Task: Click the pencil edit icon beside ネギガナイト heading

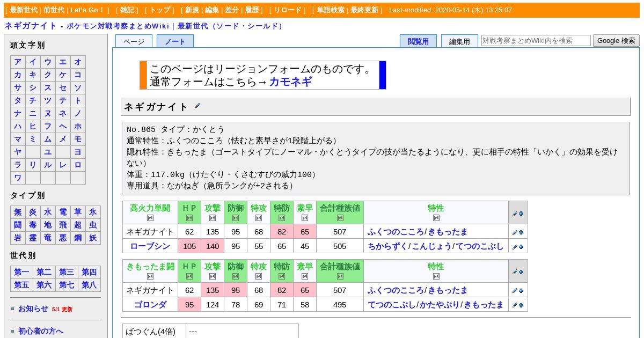Action: coord(197,106)
